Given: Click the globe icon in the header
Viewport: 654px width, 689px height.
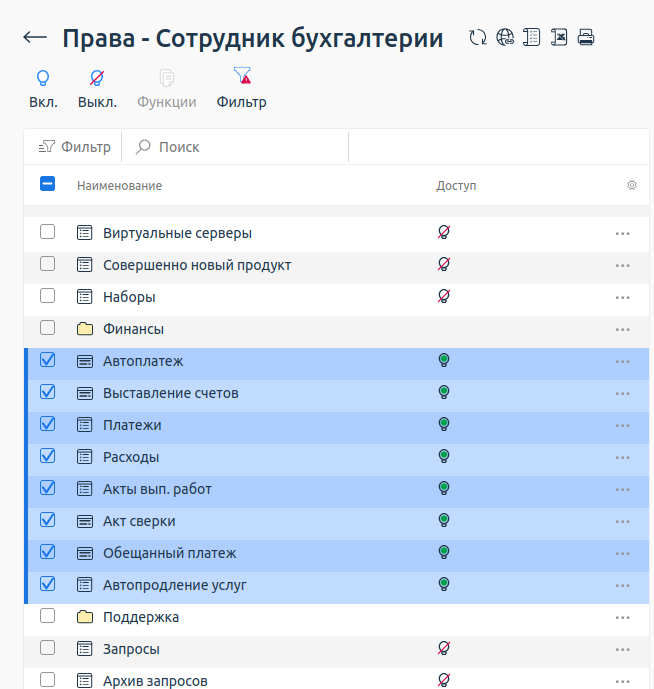Looking at the screenshot, I should [x=506, y=38].
